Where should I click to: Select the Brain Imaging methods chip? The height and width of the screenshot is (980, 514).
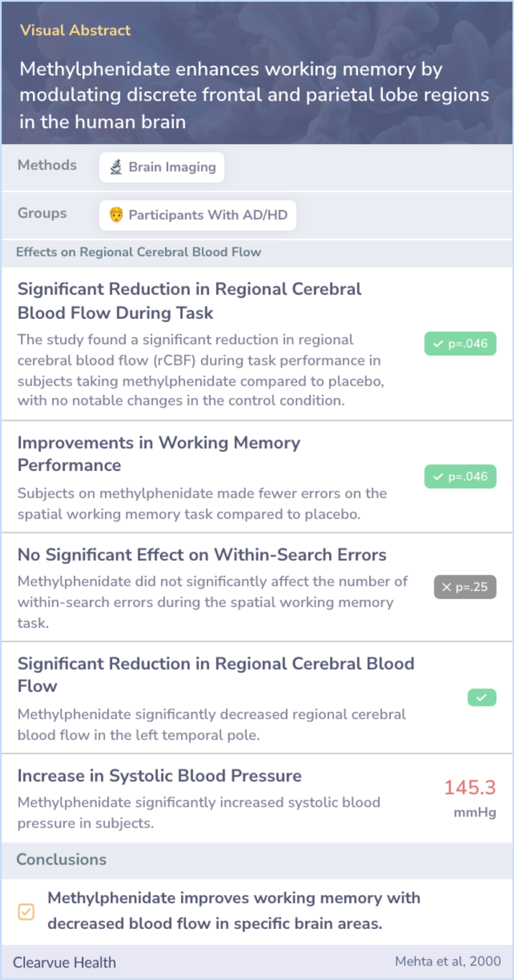tap(162, 167)
